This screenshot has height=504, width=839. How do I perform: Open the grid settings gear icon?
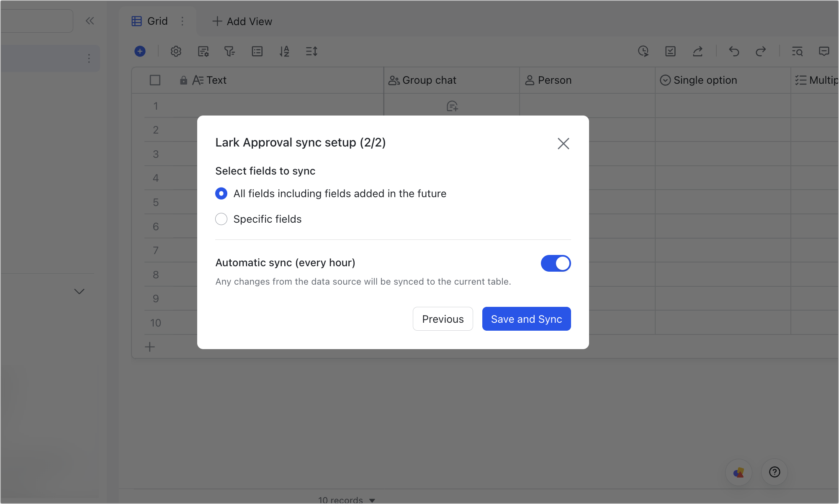[176, 51]
